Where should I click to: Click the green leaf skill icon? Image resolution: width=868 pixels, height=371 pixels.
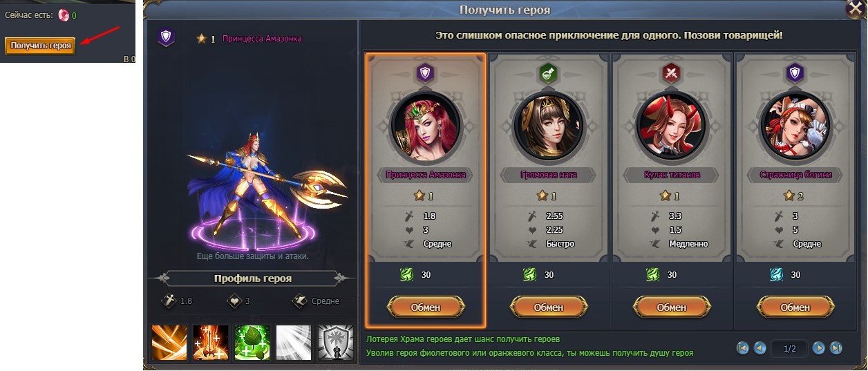(x=252, y=343)
